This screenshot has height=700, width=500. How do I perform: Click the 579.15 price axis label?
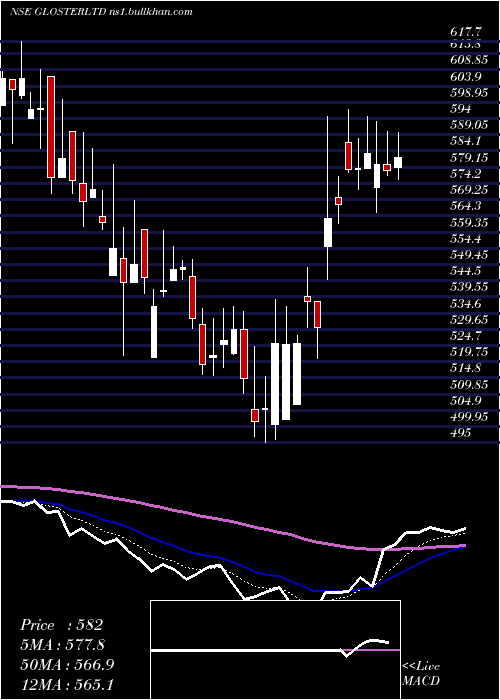click(468, 158)
